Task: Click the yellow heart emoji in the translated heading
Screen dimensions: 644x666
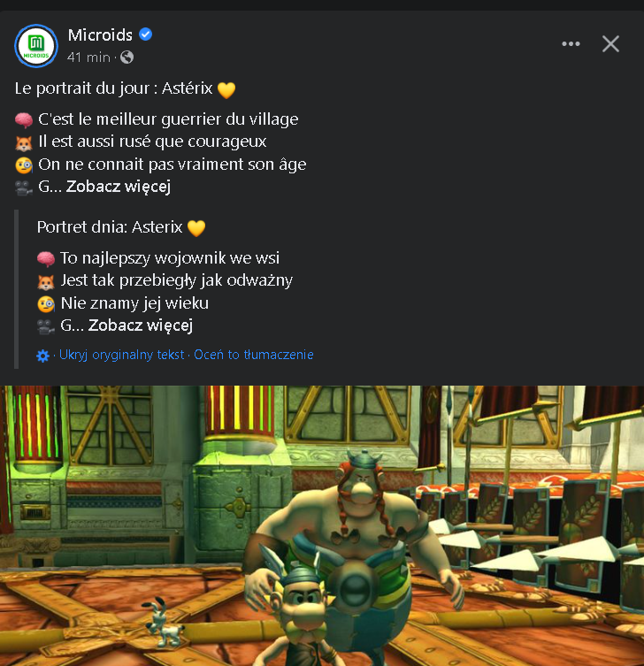Action: tap(196, 228)
